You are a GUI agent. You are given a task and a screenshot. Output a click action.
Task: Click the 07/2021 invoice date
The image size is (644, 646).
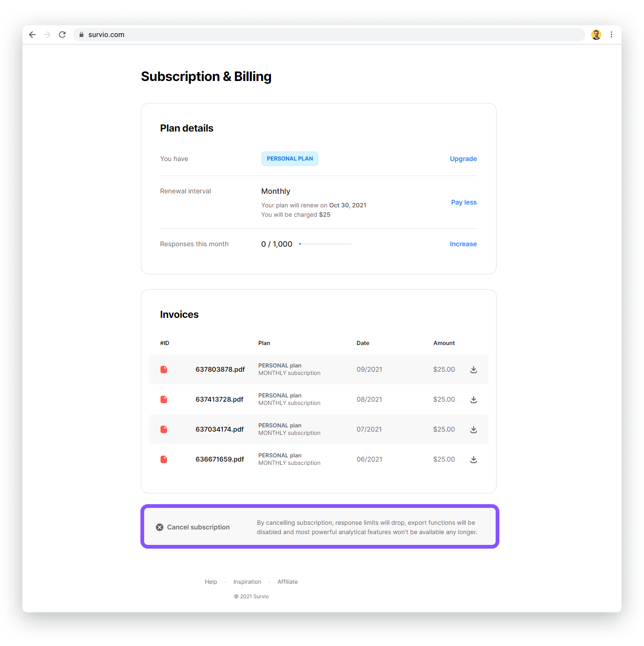pyautogui.click(x=369, y=429)
